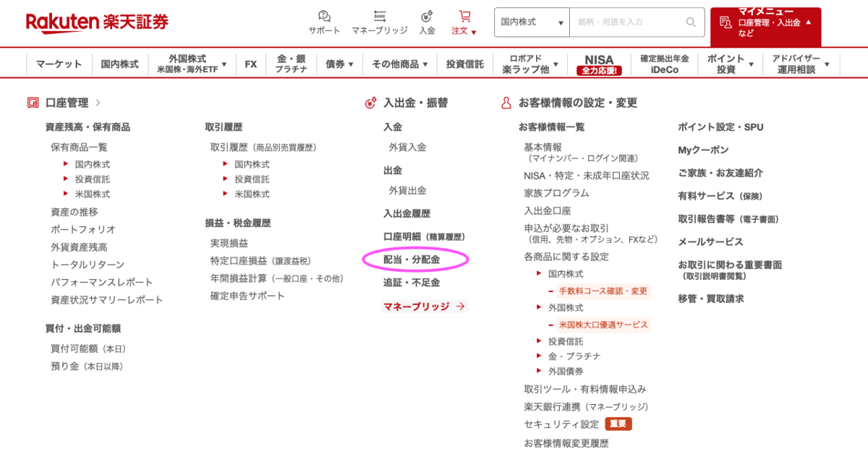Open マネーブリッジ bank icon
The height and width of the screenshot is (457, 868).
380,16
